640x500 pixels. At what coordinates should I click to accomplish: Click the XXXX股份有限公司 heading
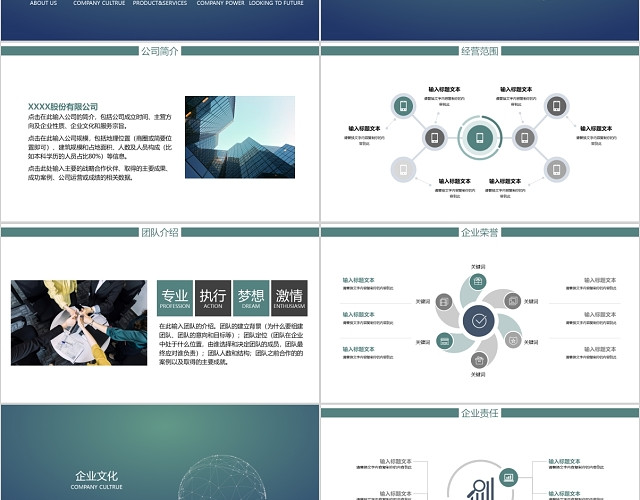click(x=63, y=107)
